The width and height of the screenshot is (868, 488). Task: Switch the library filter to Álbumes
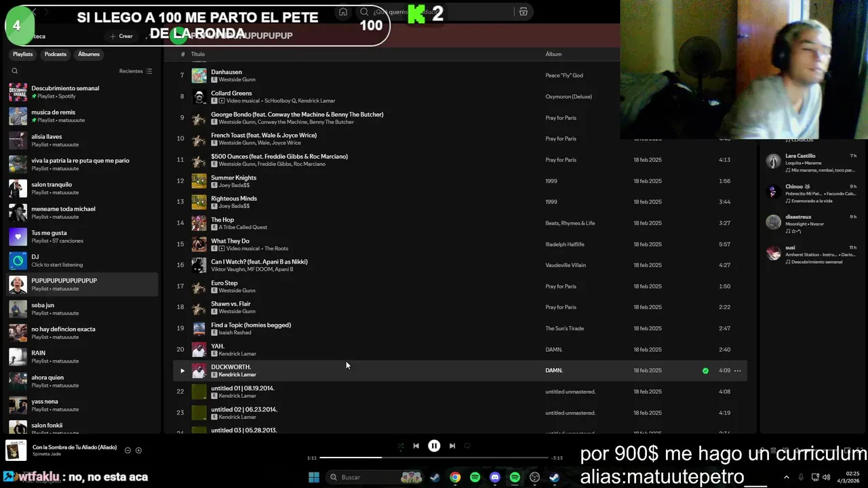point(89,54)
